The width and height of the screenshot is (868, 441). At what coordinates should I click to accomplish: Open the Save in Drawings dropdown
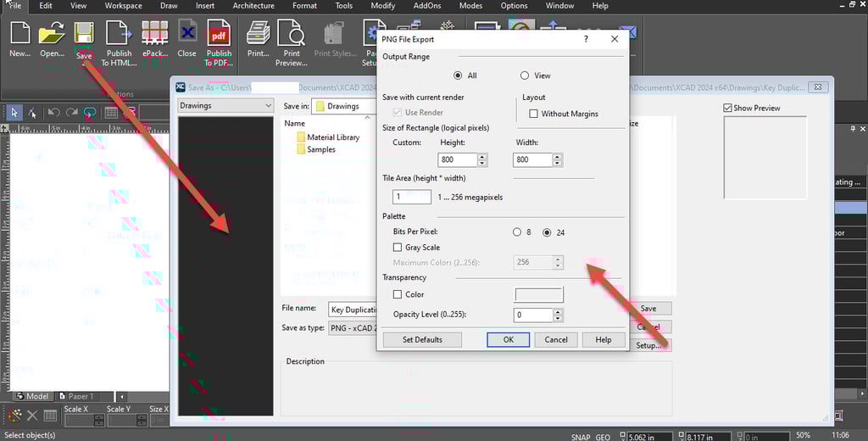click(x=342, y=106)
